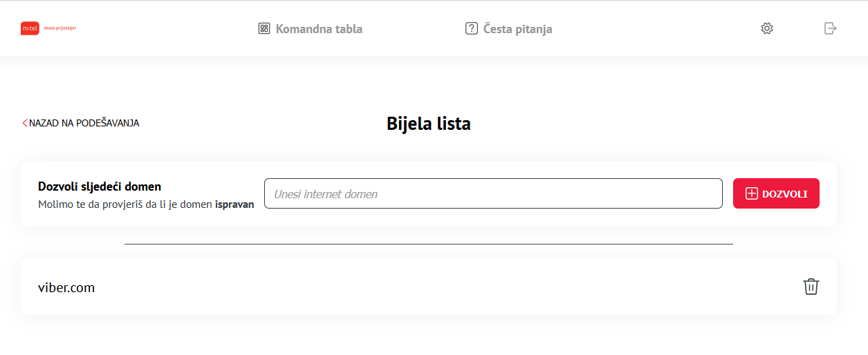Image resolution: width=868 pixels, height=355 pixels.
Task: Focus the Unesi internet domen field
Action: pos(493,193)
